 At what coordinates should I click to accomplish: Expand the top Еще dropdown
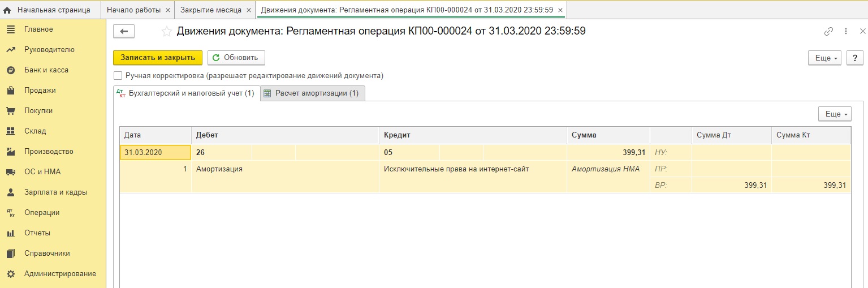826,58
